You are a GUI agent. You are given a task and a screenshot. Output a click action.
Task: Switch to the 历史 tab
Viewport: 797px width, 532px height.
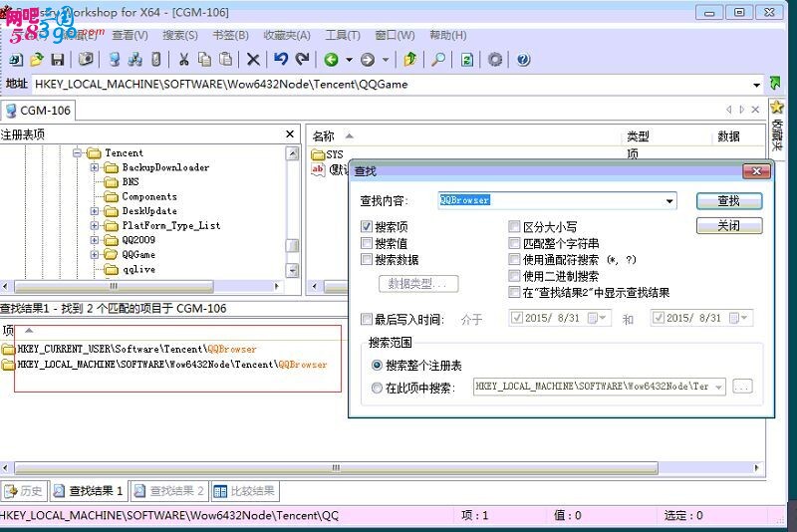point(24,491)
